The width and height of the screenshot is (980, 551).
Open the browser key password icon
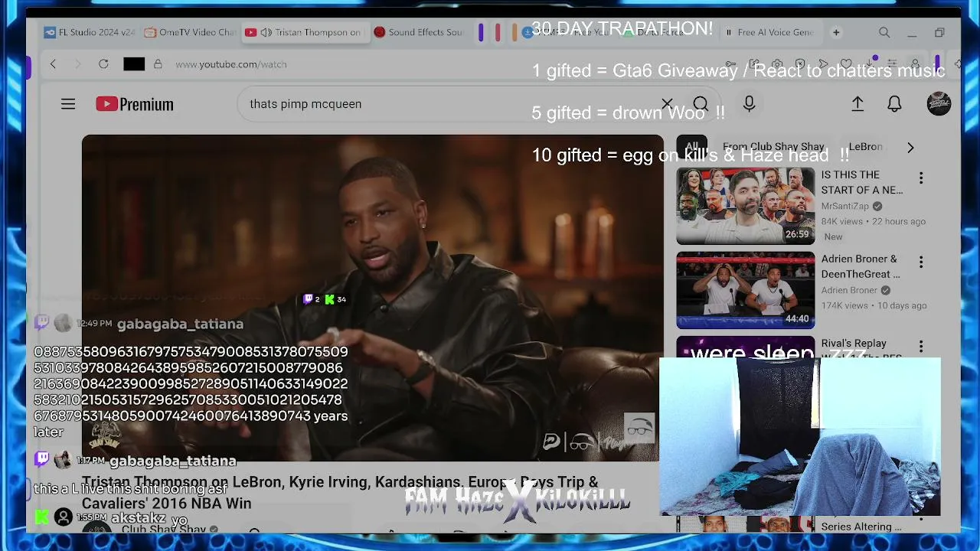(x=731, y=64)
